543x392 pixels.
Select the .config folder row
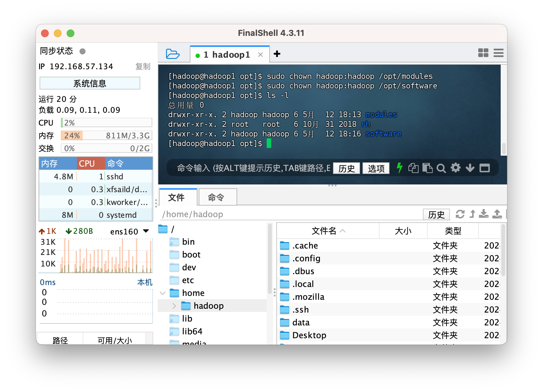388,258
